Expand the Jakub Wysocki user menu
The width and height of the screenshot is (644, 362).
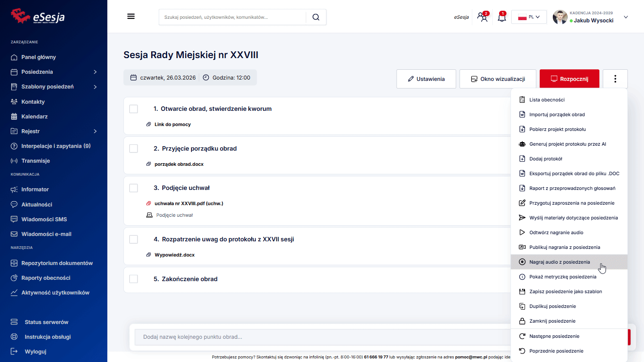pos(626,17)
